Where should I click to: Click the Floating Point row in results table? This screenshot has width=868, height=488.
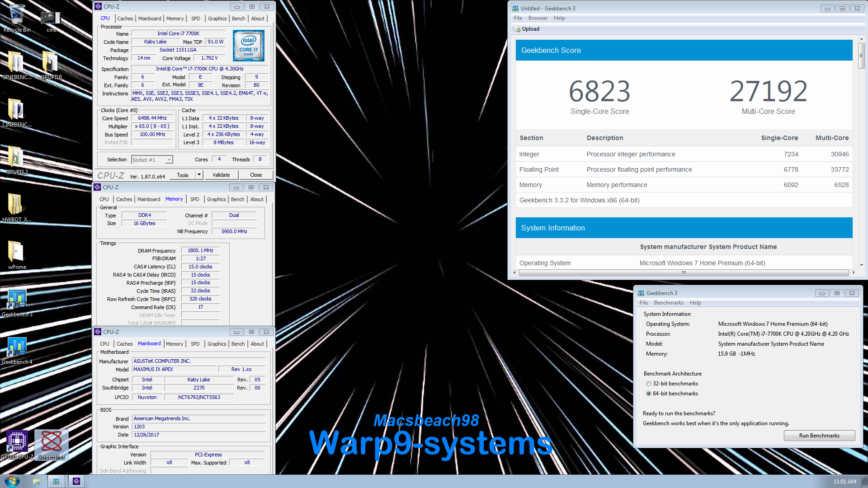click(x=684, y=169)
